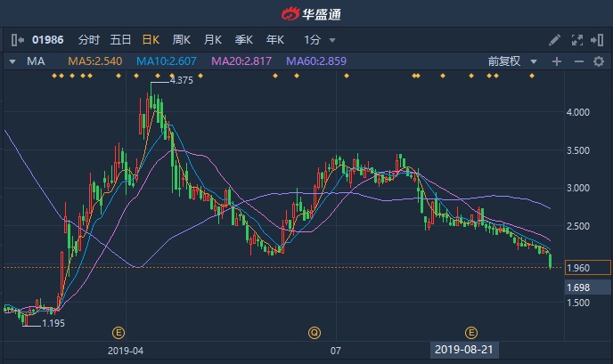Open chart indicator settings gear
Viewport: 613px width, 364px height.
[x=599, y=61]
